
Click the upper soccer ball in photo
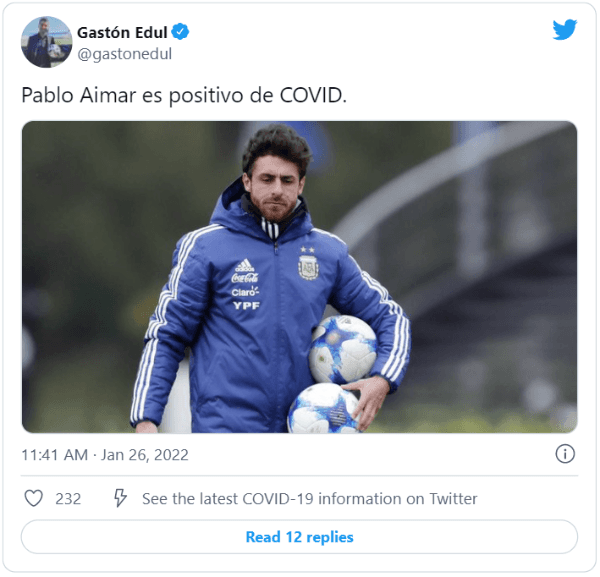click(343, 349)
